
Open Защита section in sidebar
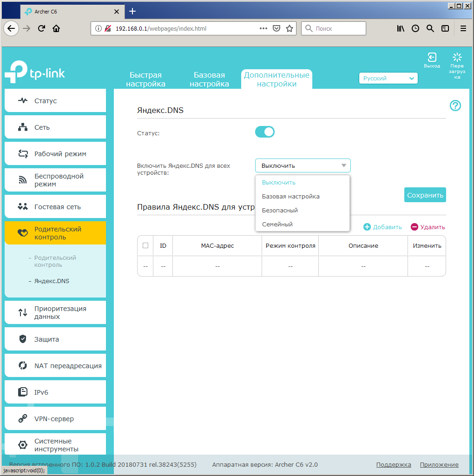coord(55,339)
